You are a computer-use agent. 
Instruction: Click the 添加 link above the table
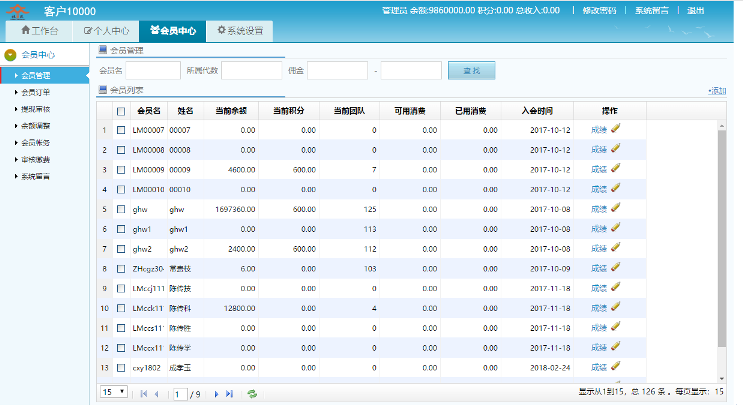tap(717, 90)
